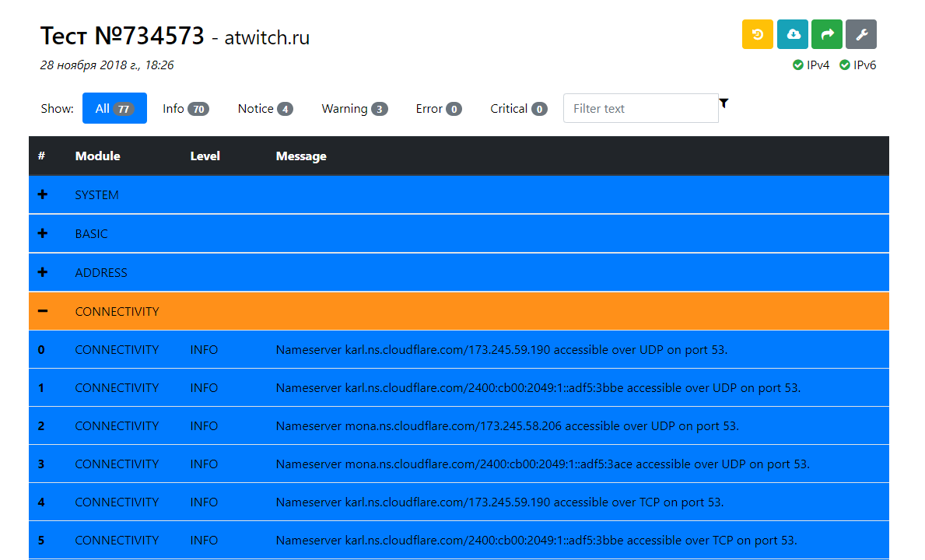Screen dimensions: 925x560
Task: Click the Module column header
Action: pyautogui.click(x=97, y=156)
